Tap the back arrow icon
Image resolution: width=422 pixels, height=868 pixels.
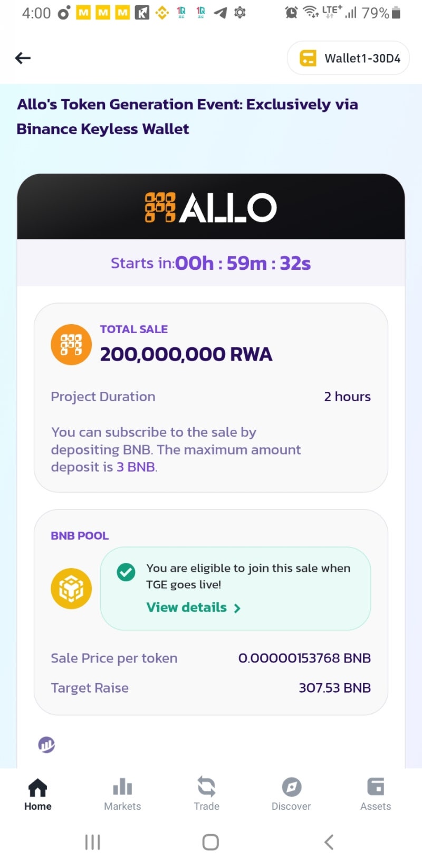tap(23, 58)
